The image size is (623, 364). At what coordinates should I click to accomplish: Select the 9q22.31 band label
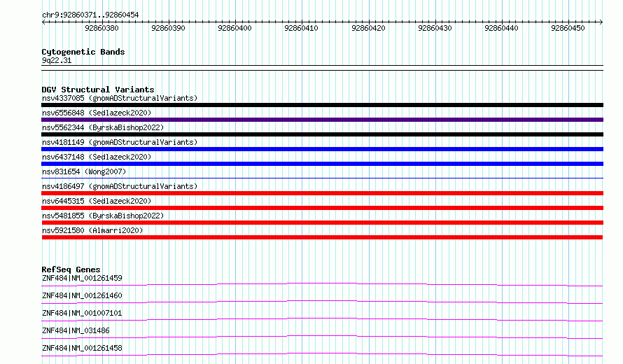tap(57, 60)
